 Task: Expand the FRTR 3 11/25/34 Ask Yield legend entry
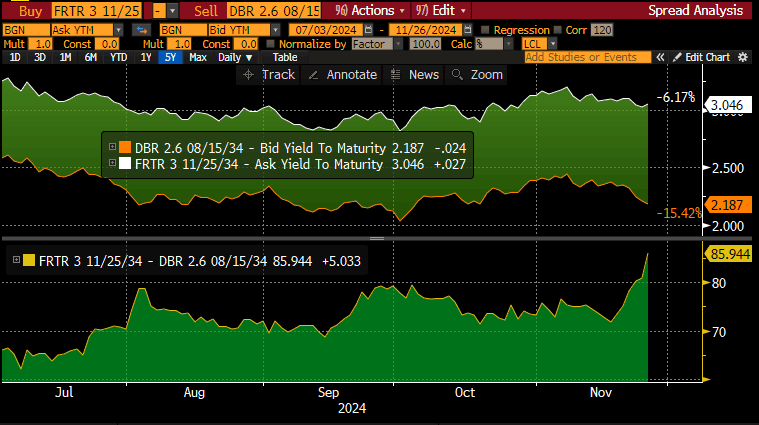(x=112, y=163)
